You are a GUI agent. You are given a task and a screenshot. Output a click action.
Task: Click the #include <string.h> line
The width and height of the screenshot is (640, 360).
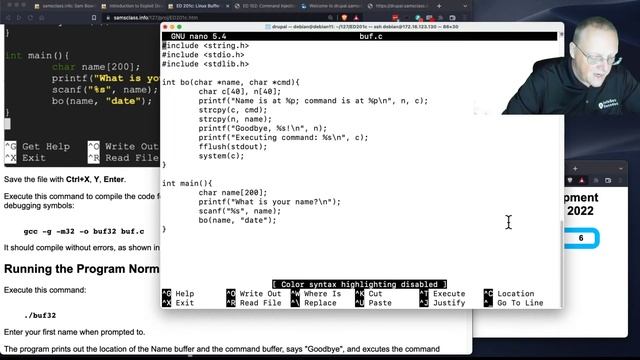pos(205,46)
